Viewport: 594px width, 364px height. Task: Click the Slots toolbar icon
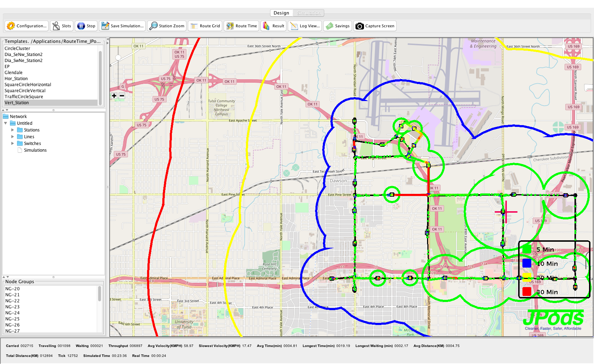pyautogui.click(x=56, y=26)
